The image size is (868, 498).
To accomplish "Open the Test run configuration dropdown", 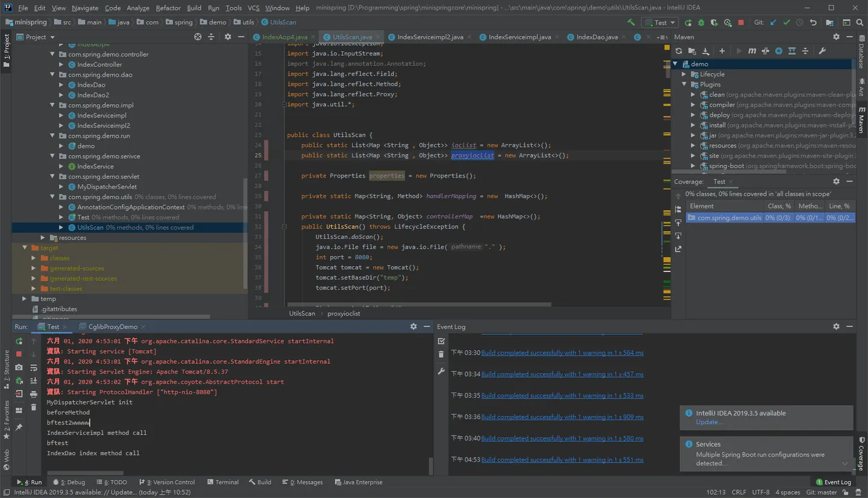I will [x=660, y=22].
